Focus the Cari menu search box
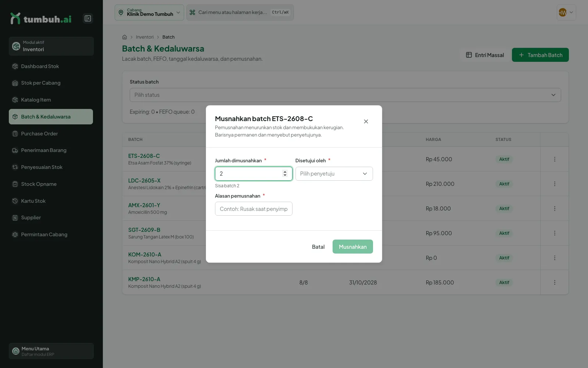The height and width of the screenshot is (368, 588). coord(240,13)
